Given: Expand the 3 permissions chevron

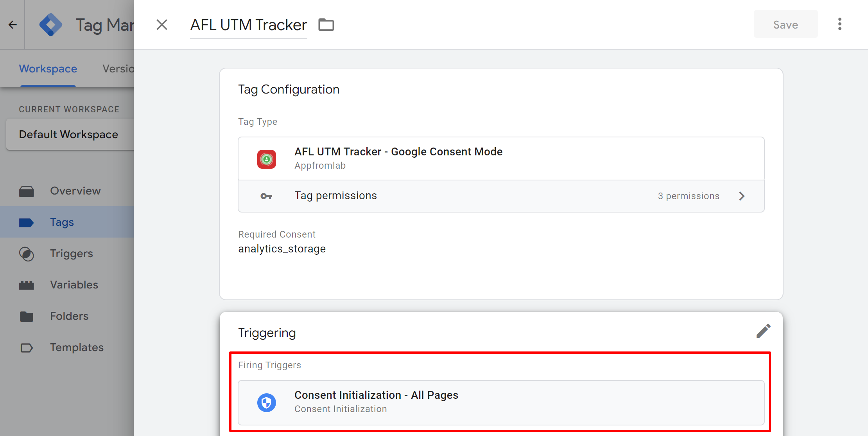Looking at the screenshot, I should tap(742, 196).
